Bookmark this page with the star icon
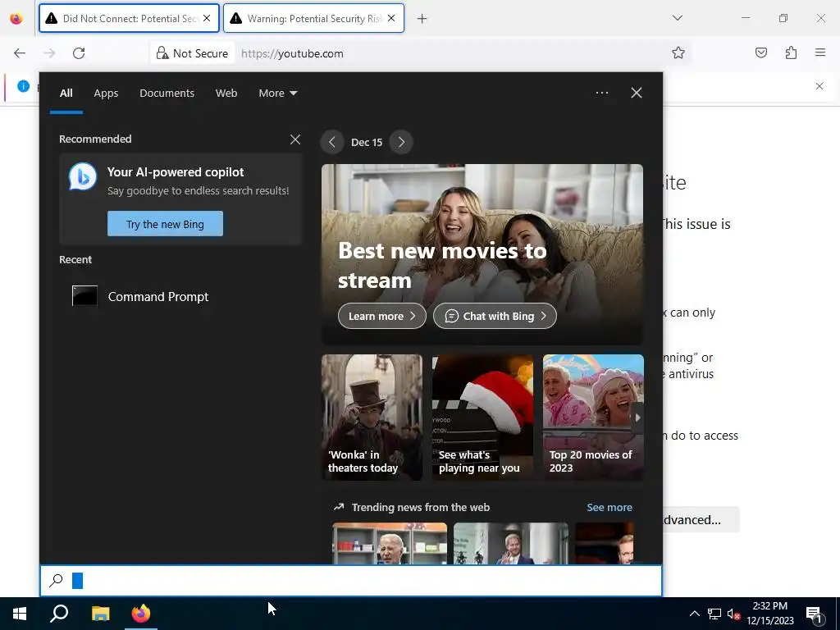Image resolution: width=840 pixels, height=630 pixels. 678,52
